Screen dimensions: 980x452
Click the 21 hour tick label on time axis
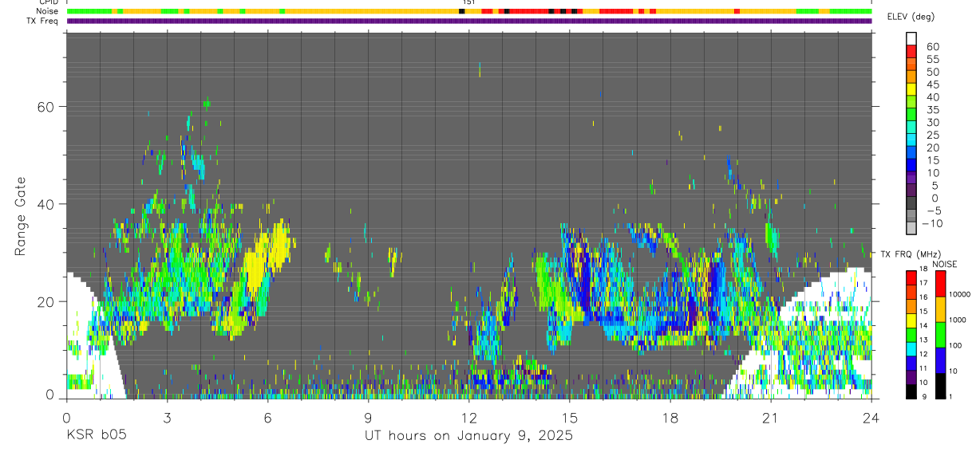tap(770, 417)
